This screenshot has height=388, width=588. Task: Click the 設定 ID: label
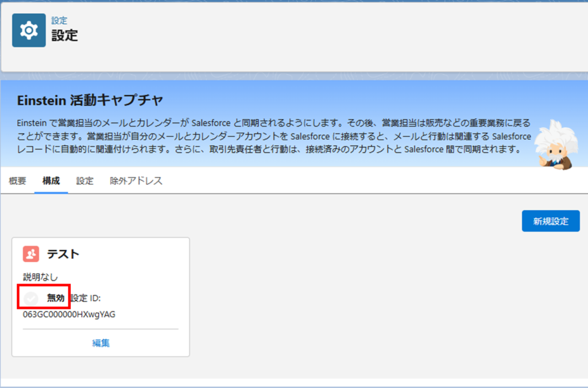point(86,298)
